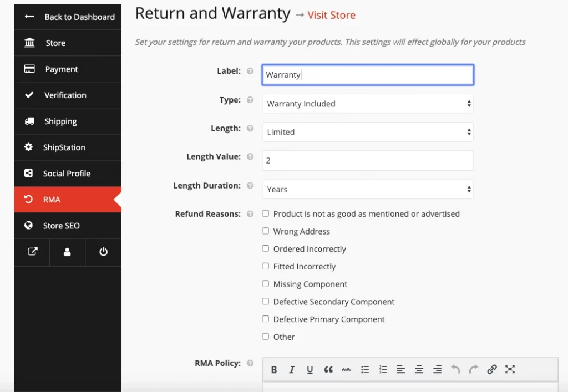
Task: Align text right in editor
Action: [437, 370]
